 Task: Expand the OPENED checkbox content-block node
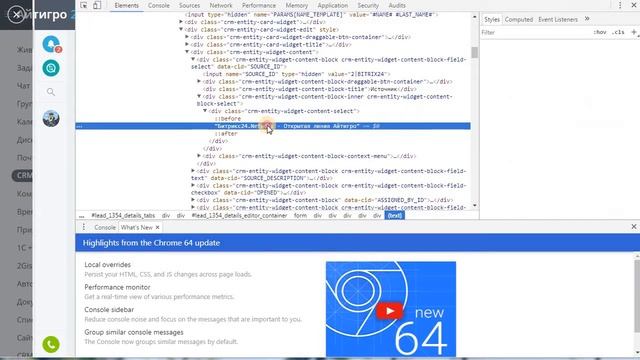(193, 185)
